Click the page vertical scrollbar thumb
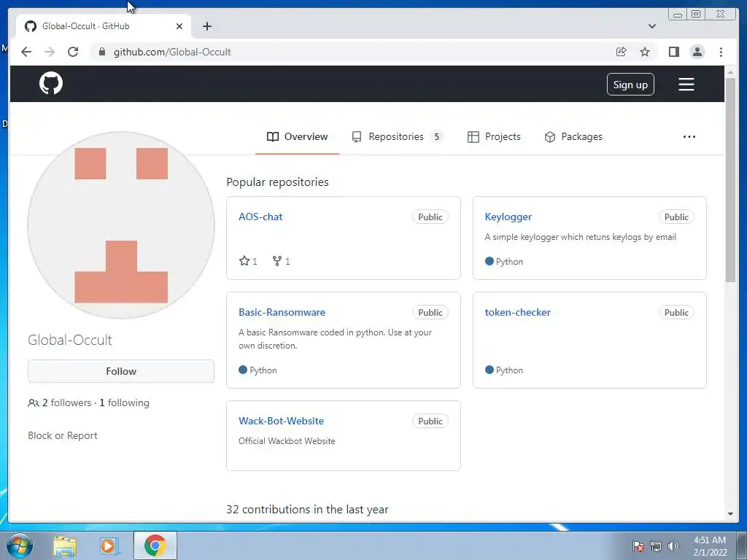Viewport: 747px width, 560px height. [730, 179]
